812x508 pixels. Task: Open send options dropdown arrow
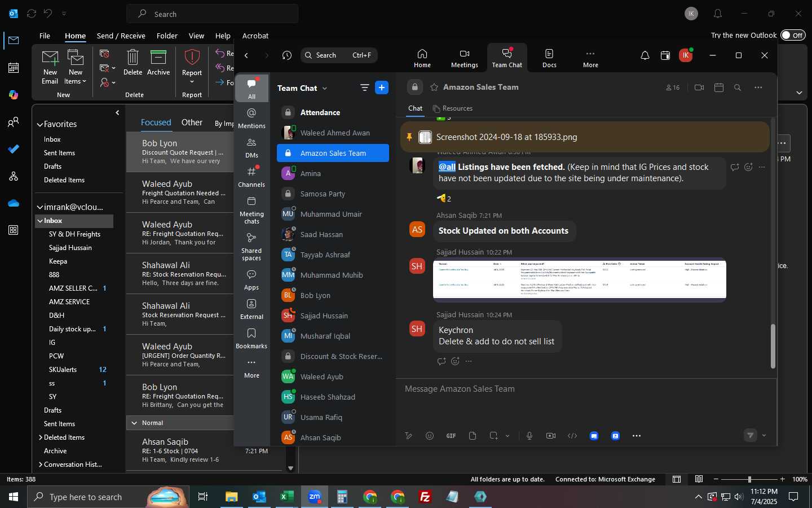coord(764,435)
